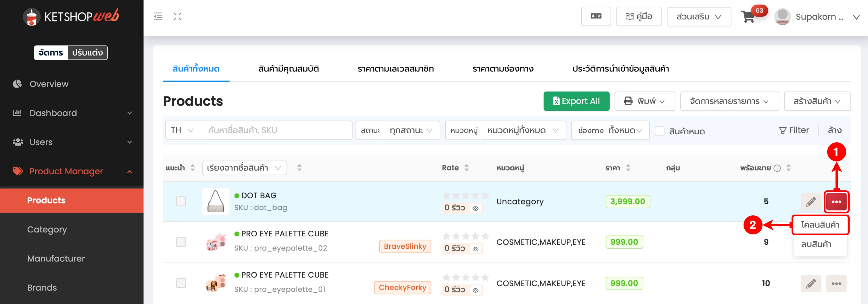
Task: Click the Product Manager tag icon
Action: 18,171
